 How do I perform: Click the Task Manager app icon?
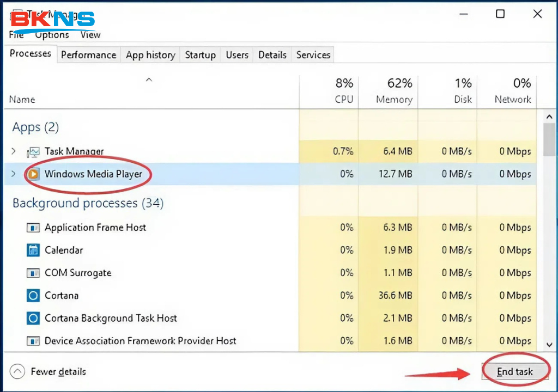tap(33, 152)
